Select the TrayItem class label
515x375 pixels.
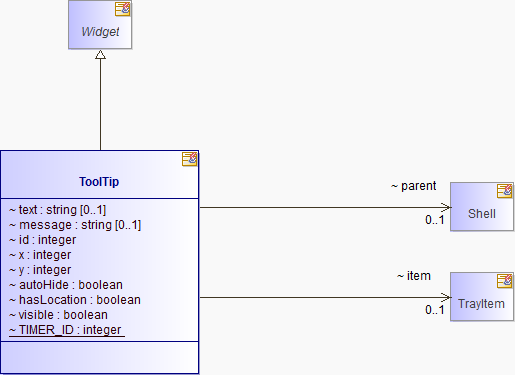tap(481, 304)
